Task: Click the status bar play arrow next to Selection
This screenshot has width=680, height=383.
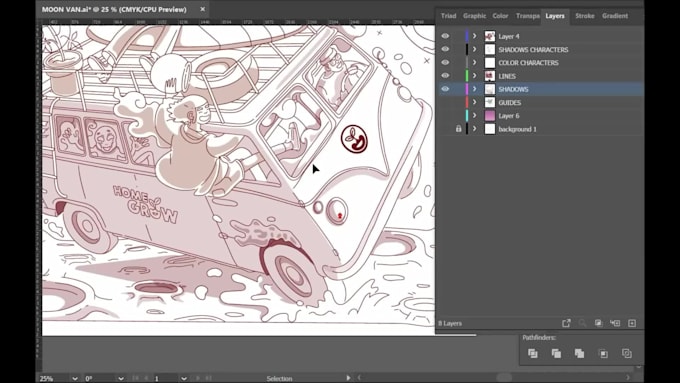Action: click(348, 378)
